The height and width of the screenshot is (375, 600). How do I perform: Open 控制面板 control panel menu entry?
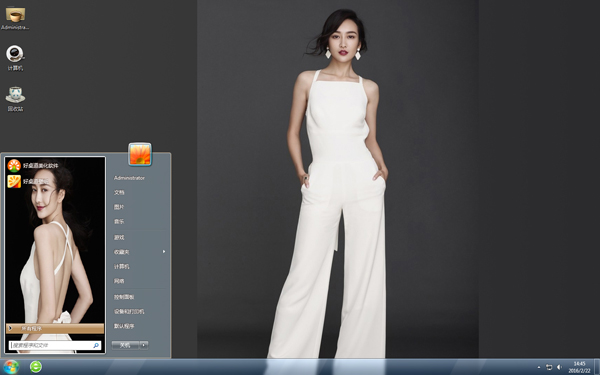click(124, 297)
